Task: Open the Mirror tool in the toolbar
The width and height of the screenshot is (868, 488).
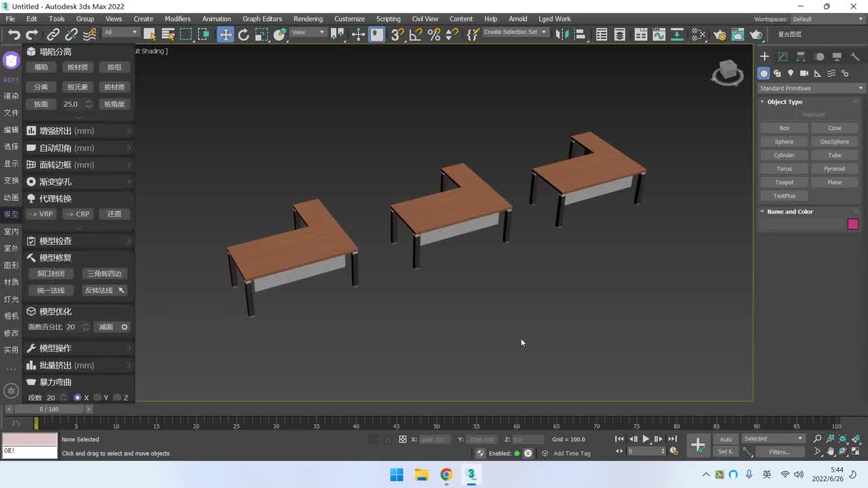Action: [x=561, y=35]
